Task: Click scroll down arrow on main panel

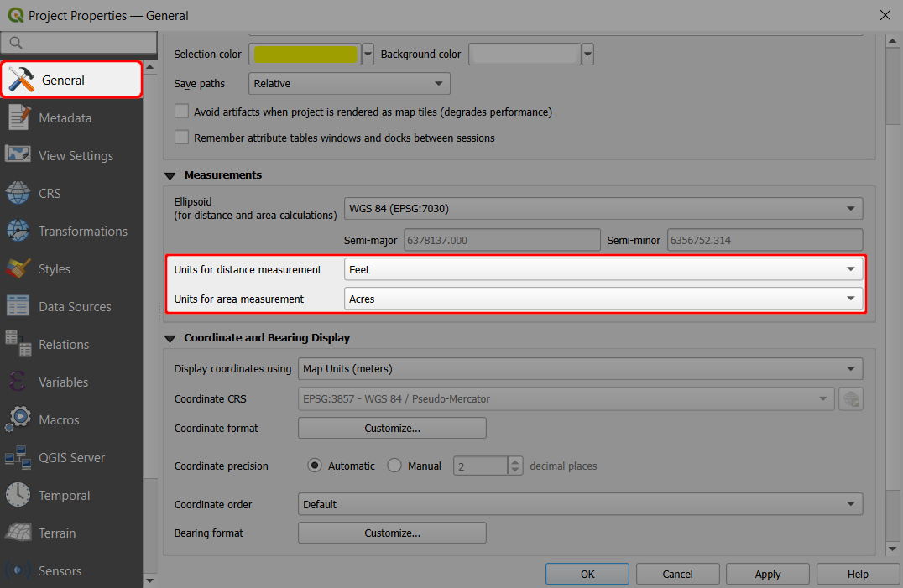Action: coord(893,549)
